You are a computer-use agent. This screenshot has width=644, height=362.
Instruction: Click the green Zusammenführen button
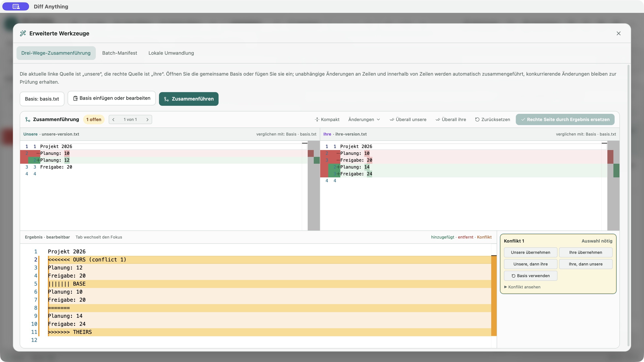pos(189,99)
